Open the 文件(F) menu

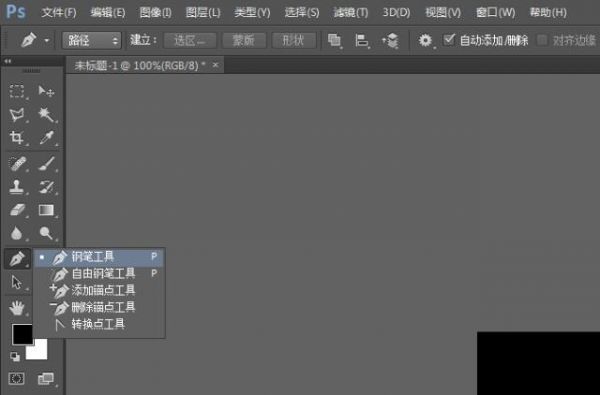click(59, 13)
